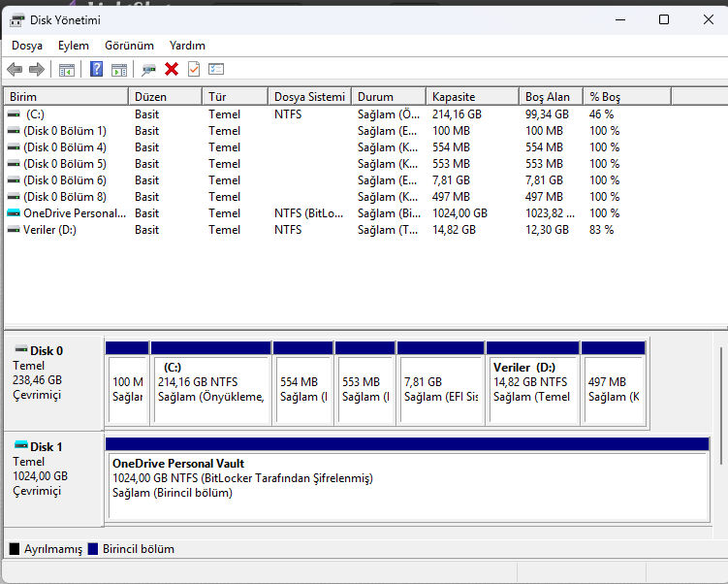The height and width of the screenshot is (584, 728).
Task: Click the drive icon beside Veriler (D:)
Action: tap(14, 230)
